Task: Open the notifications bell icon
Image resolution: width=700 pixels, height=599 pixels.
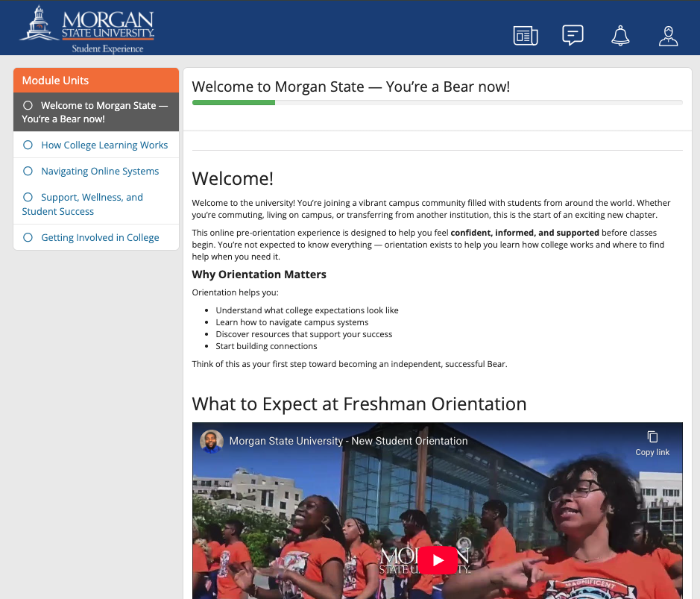Action: click(x=620, y=36)
